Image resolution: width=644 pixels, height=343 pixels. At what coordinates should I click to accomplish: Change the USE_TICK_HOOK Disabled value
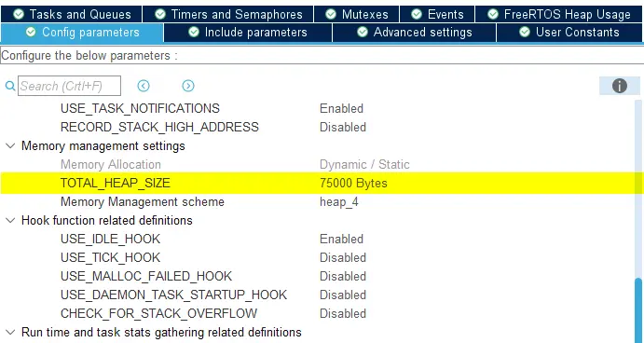343,257
